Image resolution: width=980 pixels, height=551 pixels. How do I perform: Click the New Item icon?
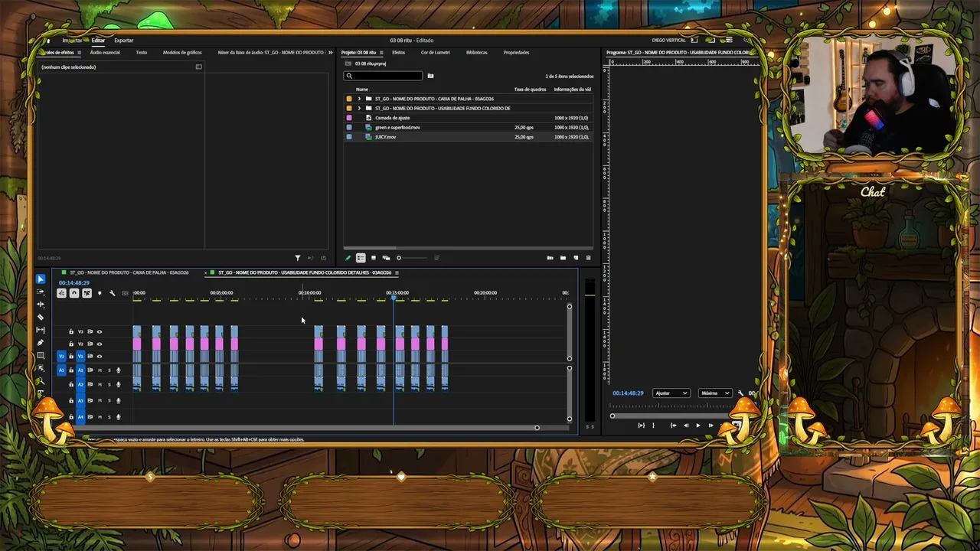pyautogui.click(x=576, y=258)
